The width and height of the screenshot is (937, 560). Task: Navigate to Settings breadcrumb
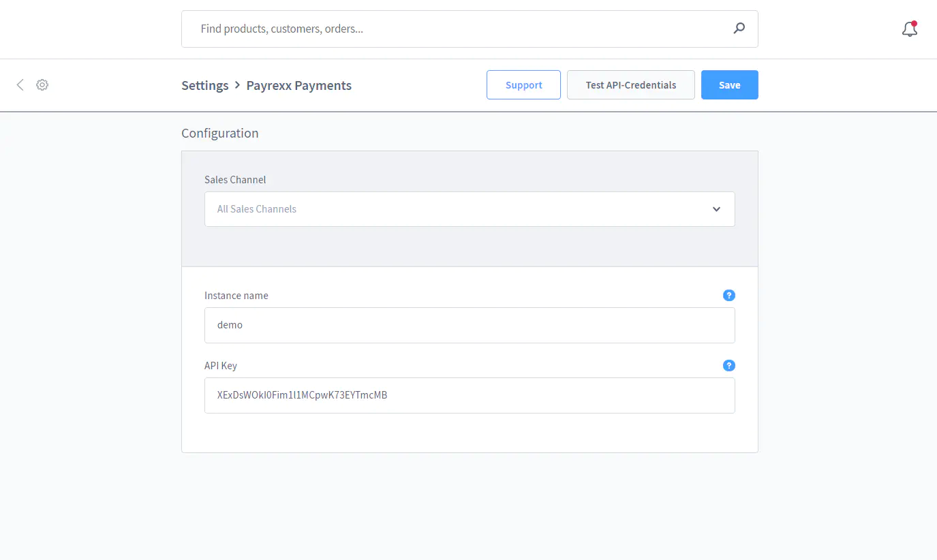pyautogui.click(x=204, y=85)
